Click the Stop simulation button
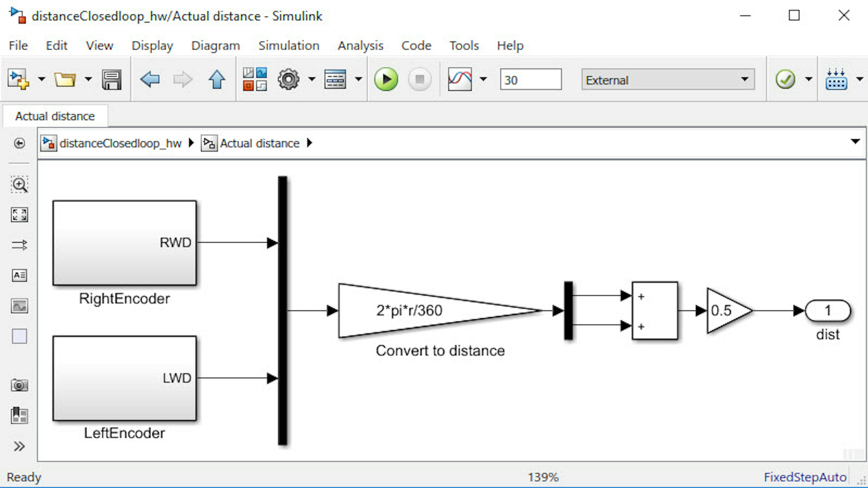The height and width of the screenshot is (488, 868). coord(420,80)
